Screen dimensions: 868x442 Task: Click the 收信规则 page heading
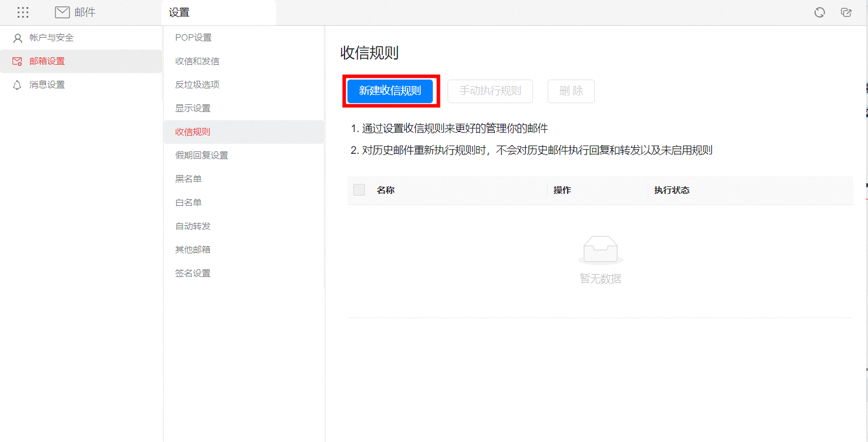369,53
